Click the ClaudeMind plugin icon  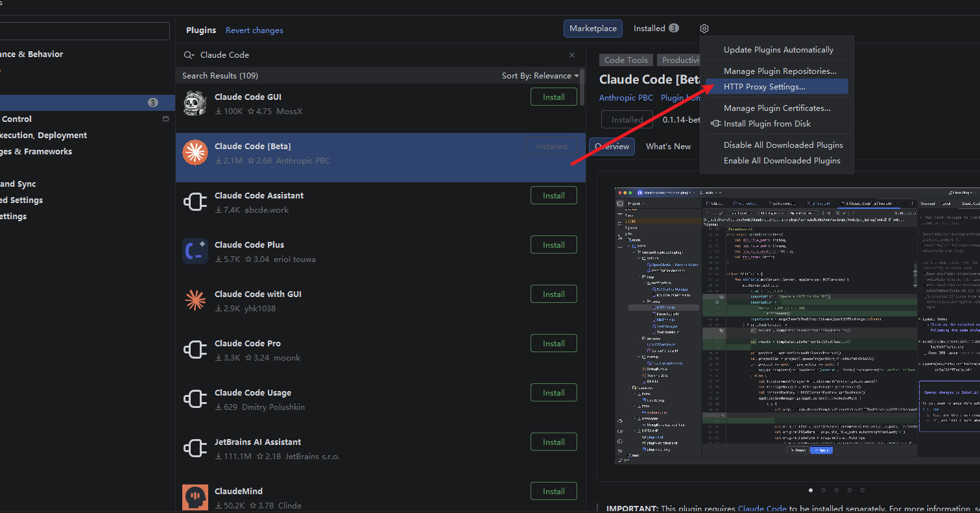pos(195,497)
